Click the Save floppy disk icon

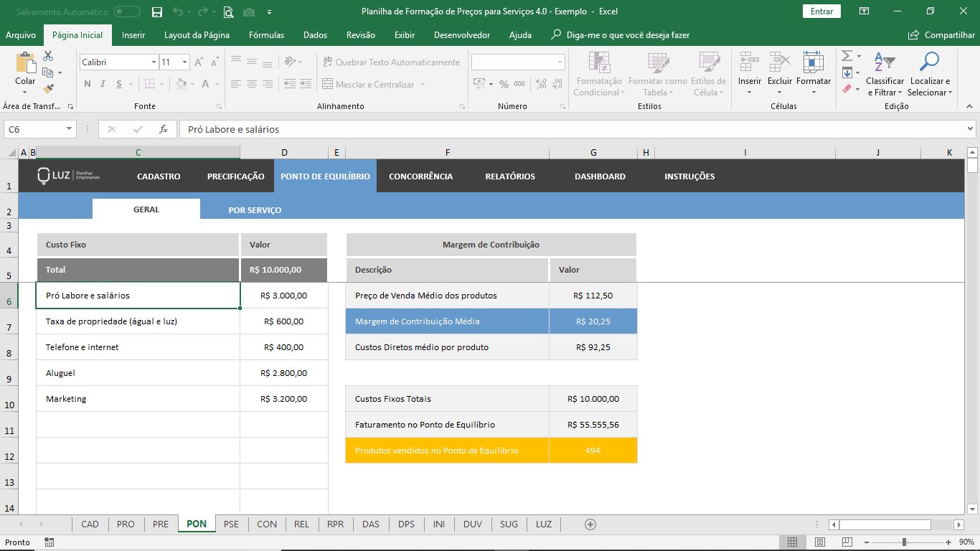157,11
